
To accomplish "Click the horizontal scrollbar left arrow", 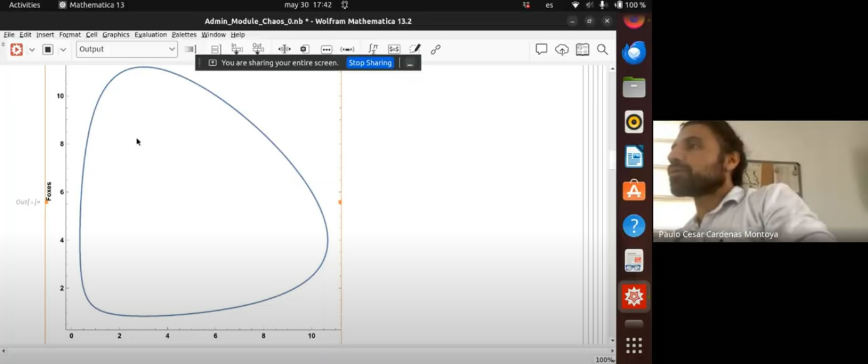I will coord(4,350).
